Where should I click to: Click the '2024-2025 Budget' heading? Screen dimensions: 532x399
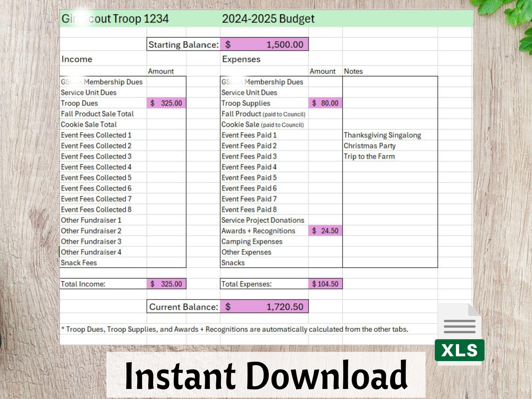(x=268, y=19)
